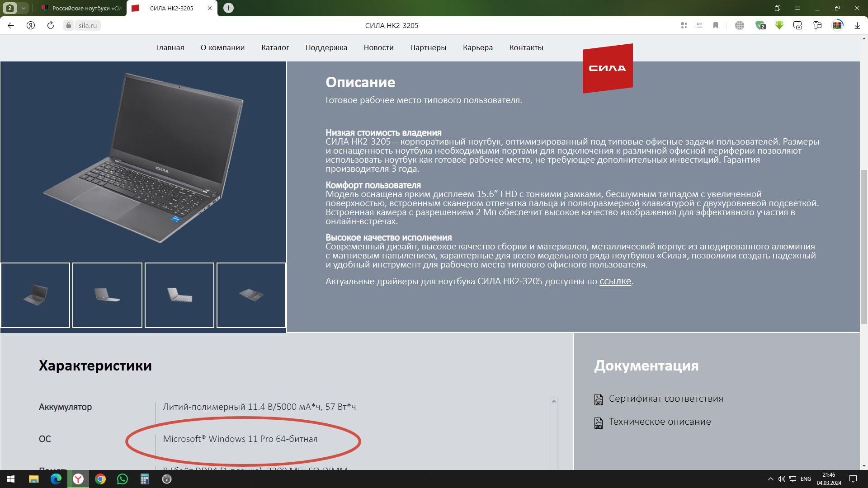Open the passwords and cards key icon
Image resolution: width=868 pixels, height=488 pixels.
point(817,25)
